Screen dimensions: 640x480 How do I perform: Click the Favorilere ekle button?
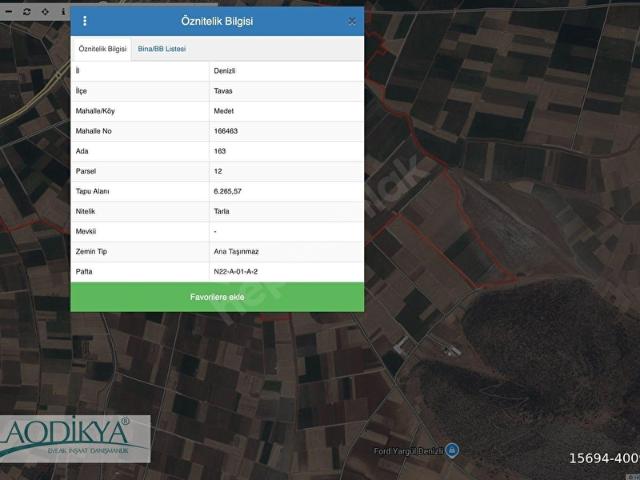(x=217, y=297)
